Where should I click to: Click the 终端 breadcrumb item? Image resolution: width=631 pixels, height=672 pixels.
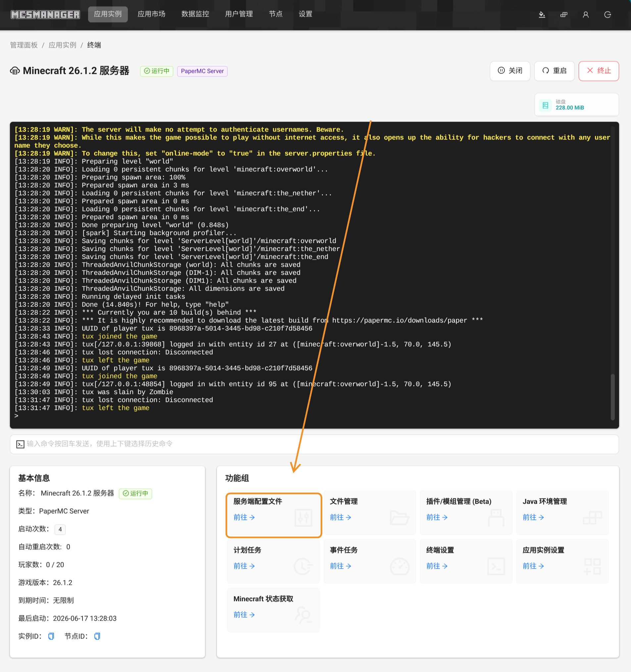[x=94, y=45]
